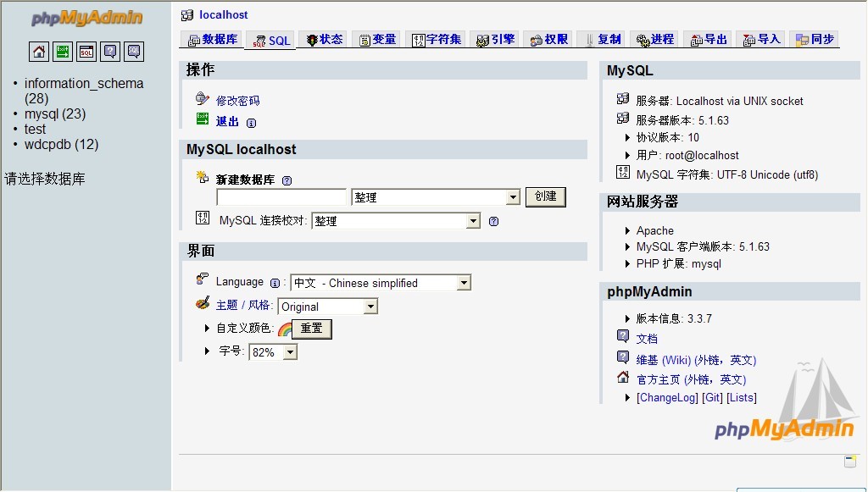868x492 pixels.
Task: Click the change password icon beside 修改密码
Action: 202,99
